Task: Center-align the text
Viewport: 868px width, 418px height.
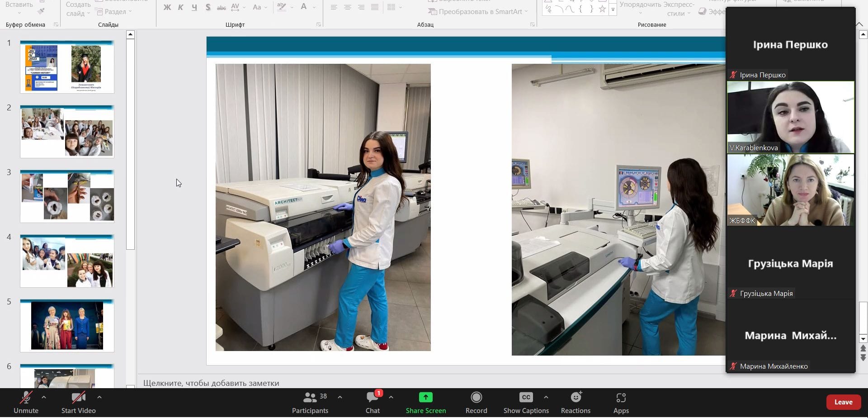Action: click(348, 7)
